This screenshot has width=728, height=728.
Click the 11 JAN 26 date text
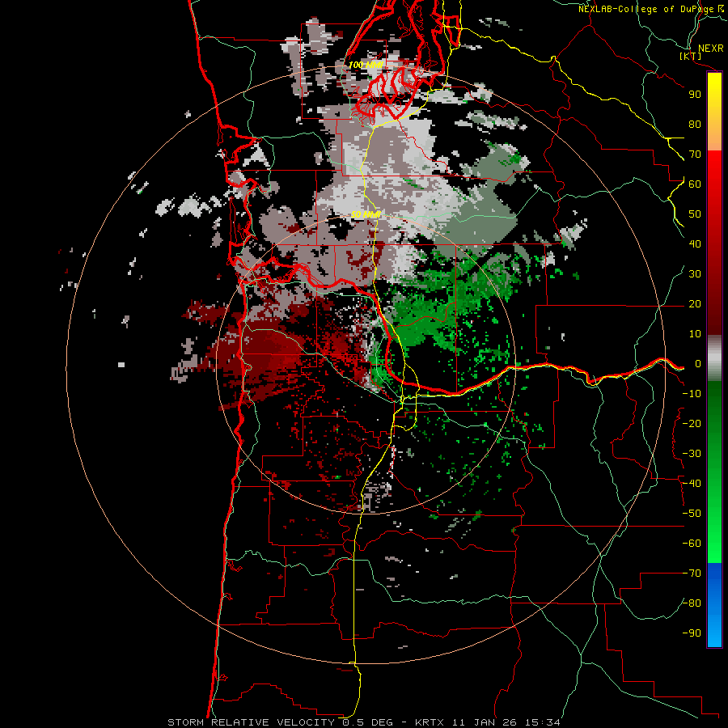point(485,722)
